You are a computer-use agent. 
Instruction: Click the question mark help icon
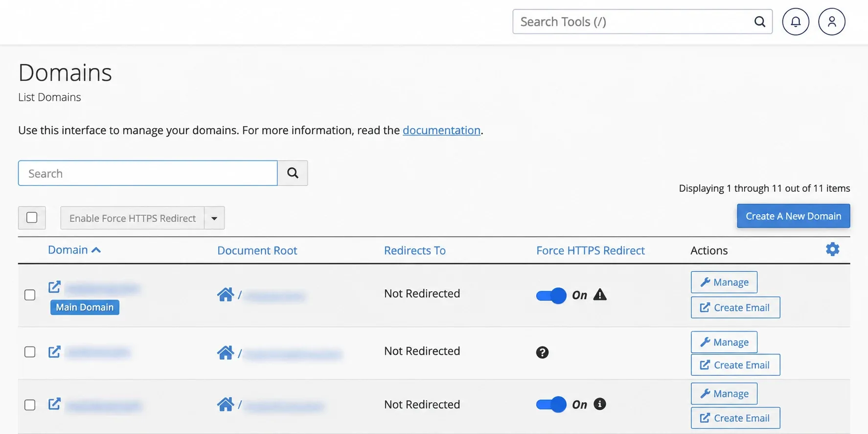point(542,352)
